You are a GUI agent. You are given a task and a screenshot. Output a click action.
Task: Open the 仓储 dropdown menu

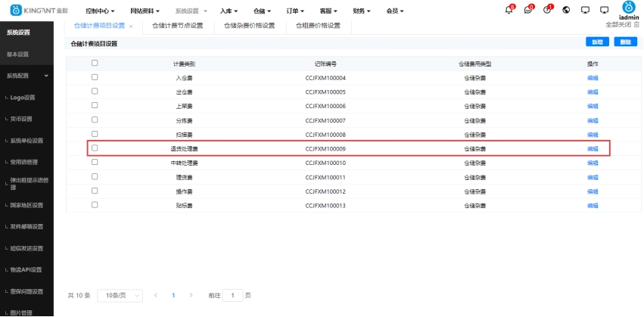[262, 11]
